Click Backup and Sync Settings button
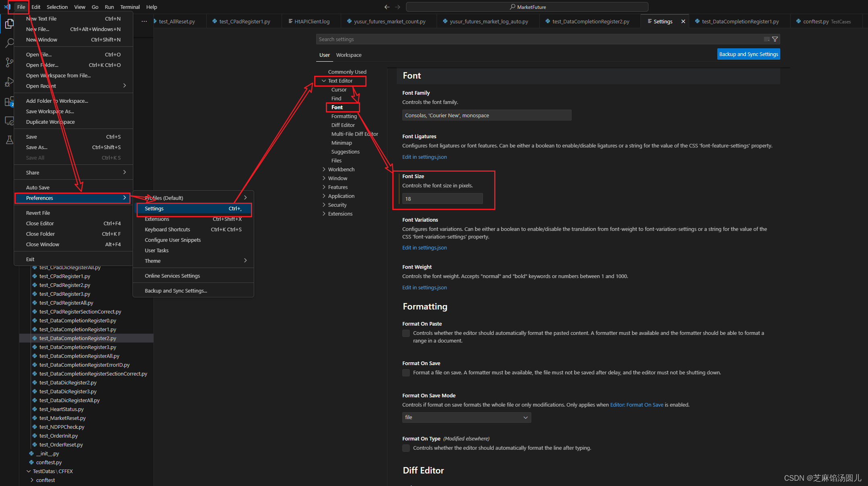This screenshot has height=486, width=868. click(x=748, y=54)
